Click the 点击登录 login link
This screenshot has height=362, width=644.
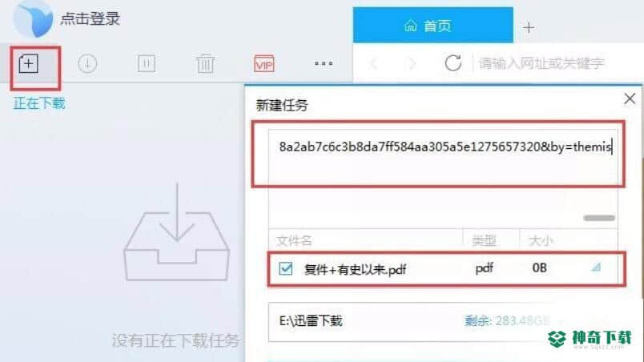[90, 18]
